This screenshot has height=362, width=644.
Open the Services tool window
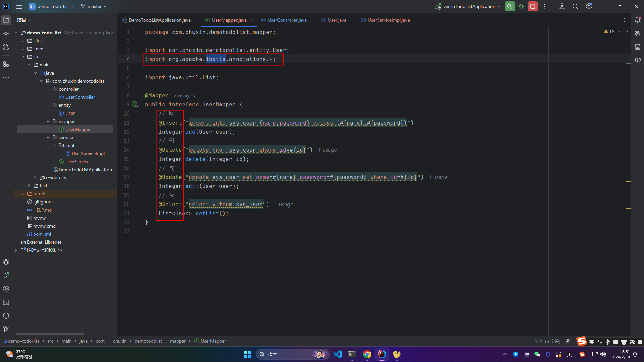6,289
